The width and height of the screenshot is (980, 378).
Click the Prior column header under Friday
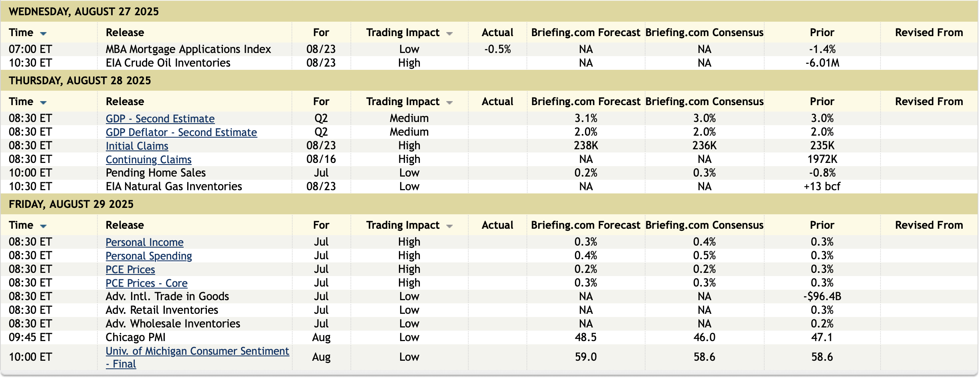pyautogui.click(x=822, y=225)
